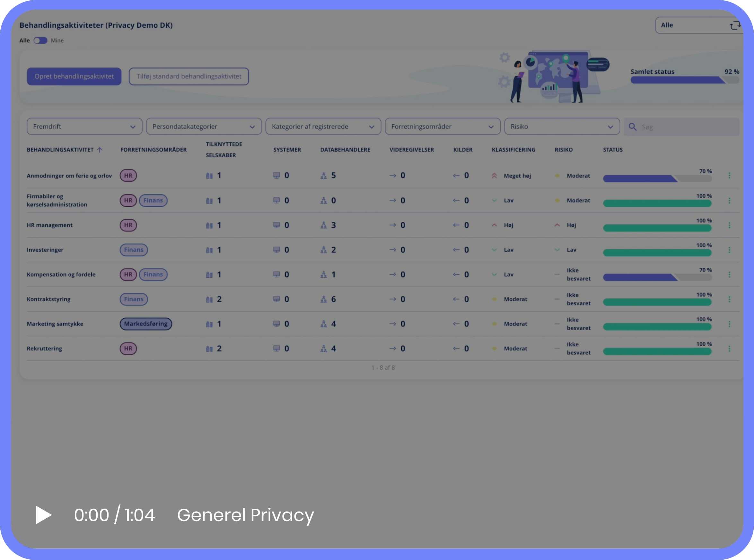This screenshot has height=560, width=754.
Task: Open three-dot menu for Anmodninger row
Action: [729, 175]
